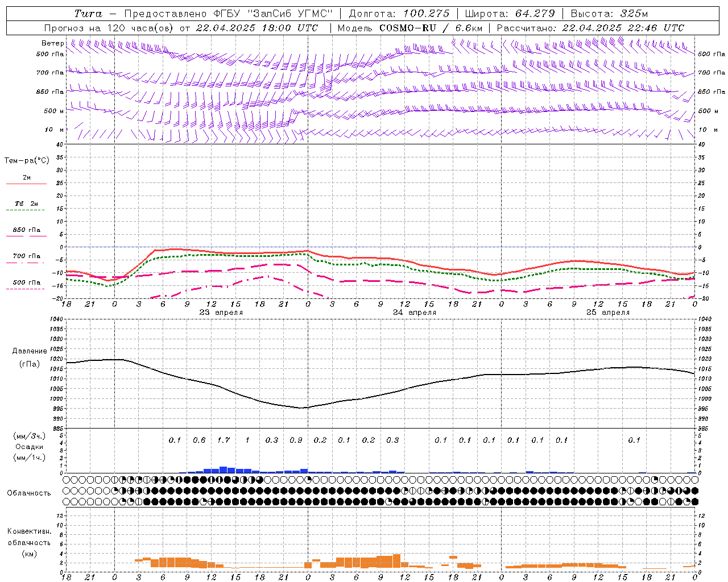
Task: Click the (мм/3ч.) units label
Action: click(x=30, y=436)
